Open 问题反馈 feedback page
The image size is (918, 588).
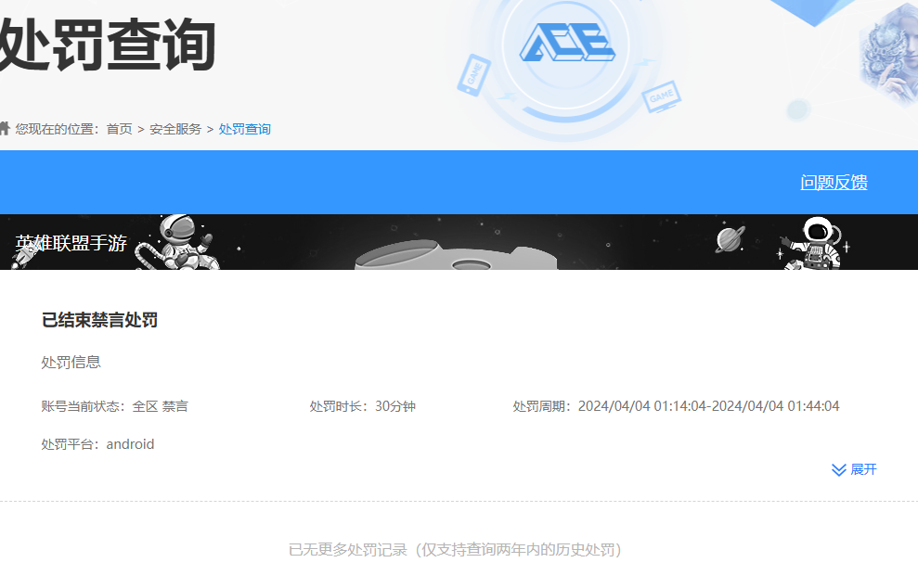(x=834, y=182)
